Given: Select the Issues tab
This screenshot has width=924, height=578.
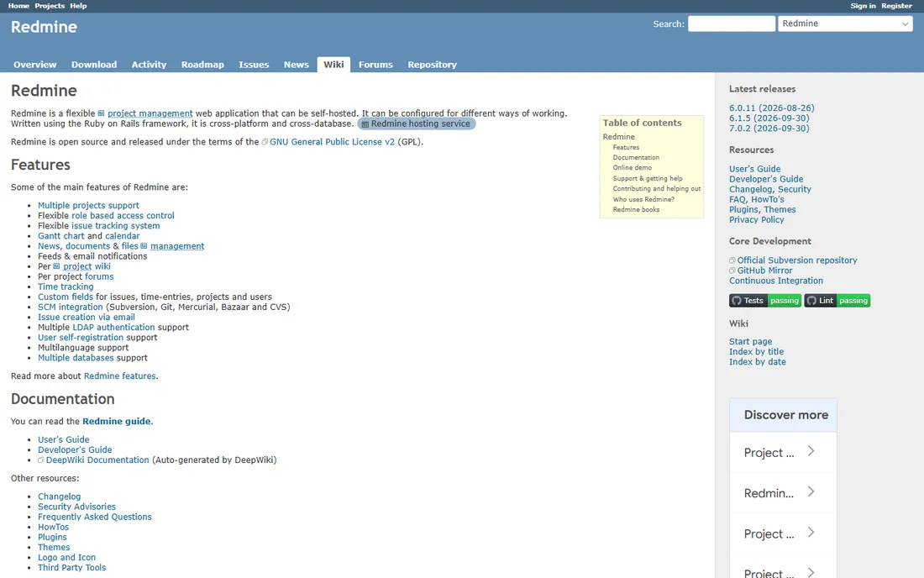Looking at the screenshot, I should tap(254, 65).
